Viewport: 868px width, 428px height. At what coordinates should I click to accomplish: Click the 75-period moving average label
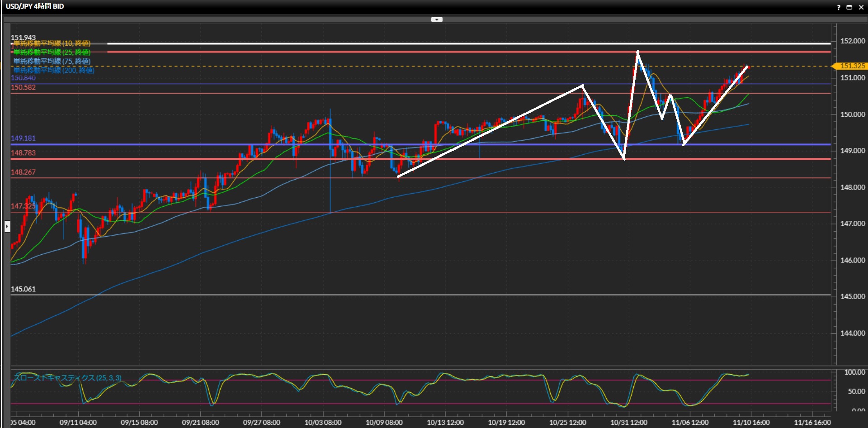coord(52,62)
